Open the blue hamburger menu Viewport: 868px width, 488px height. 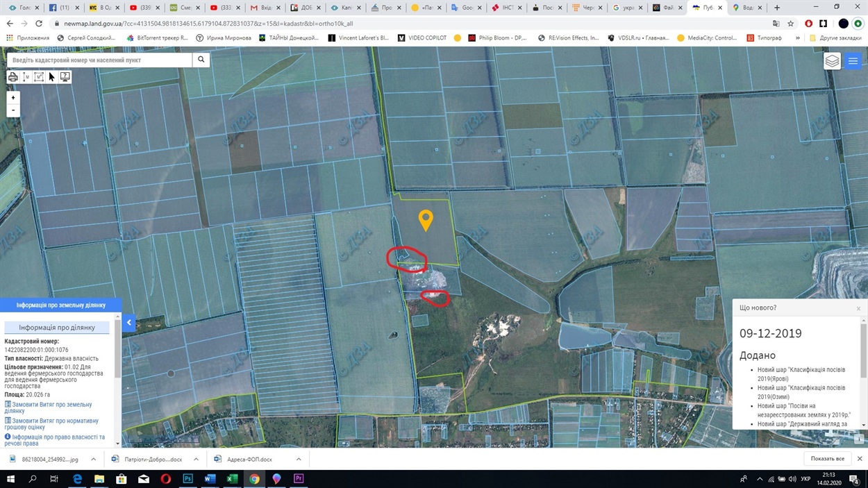(x=853, y=61)
